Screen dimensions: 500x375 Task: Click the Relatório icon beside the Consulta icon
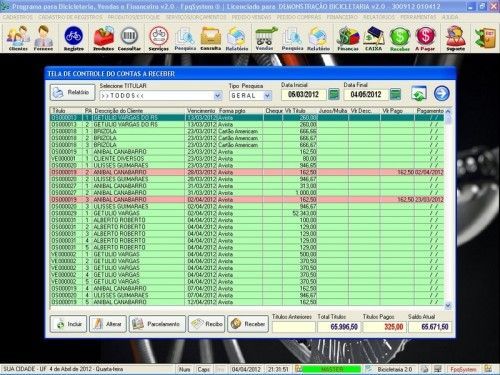pos(237,38)
